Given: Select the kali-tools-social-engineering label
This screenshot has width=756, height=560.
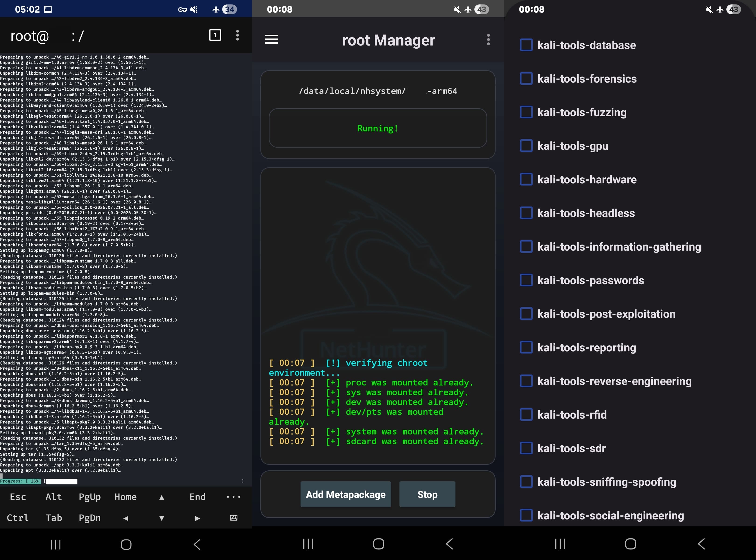Looking at the screenshot, I should tap(611, 516).
